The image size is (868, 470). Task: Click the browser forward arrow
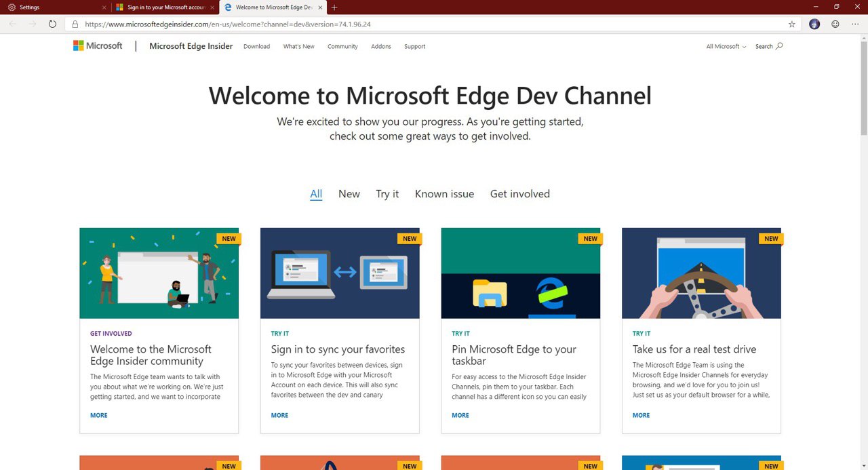point(33,24)
